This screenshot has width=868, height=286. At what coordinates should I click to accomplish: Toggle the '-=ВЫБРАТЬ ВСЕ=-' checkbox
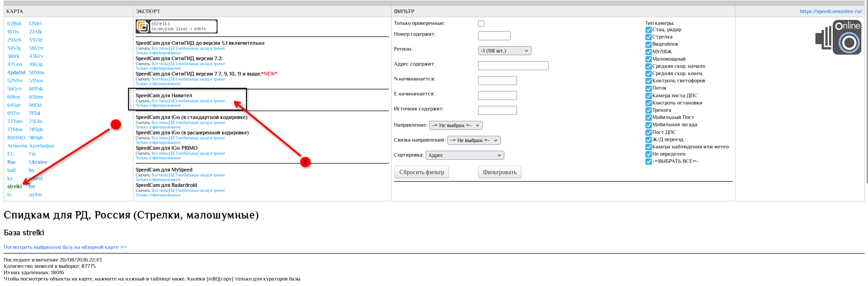coord(649,162)
